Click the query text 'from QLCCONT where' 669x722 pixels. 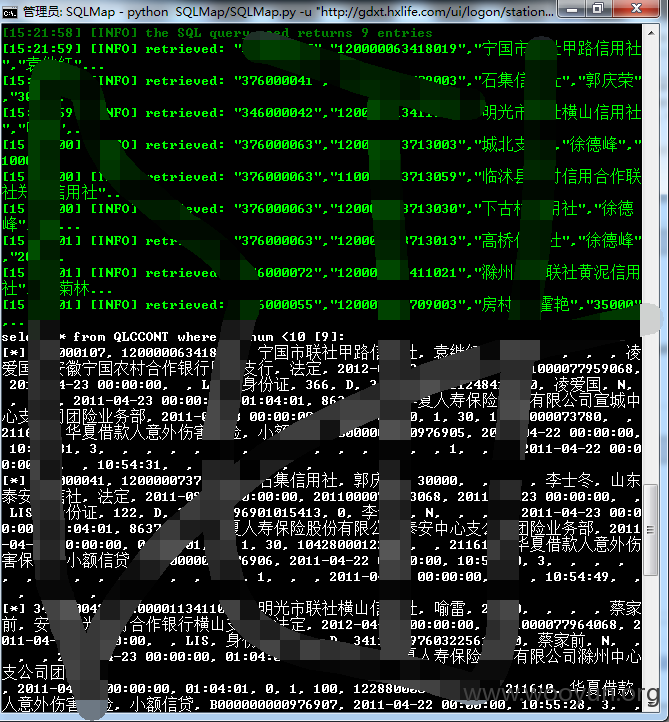145,337
